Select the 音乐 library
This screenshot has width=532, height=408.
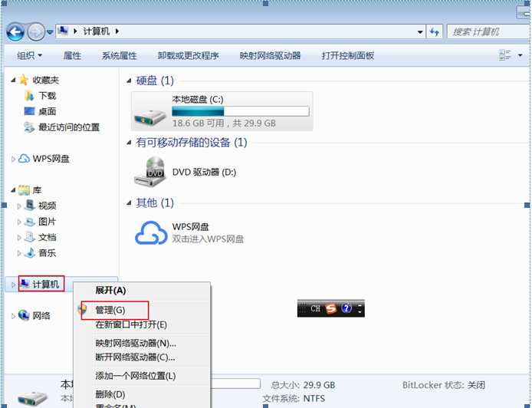48,253
